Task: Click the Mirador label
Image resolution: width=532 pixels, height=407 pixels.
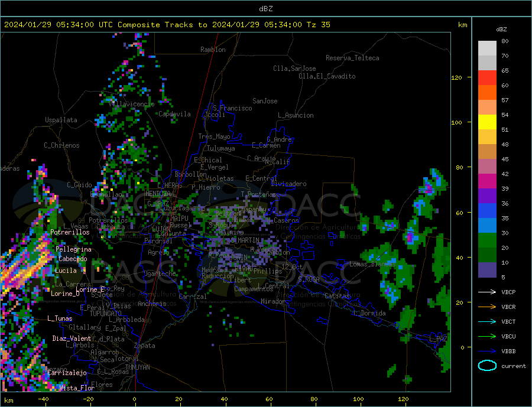Action: coord(273,301)
